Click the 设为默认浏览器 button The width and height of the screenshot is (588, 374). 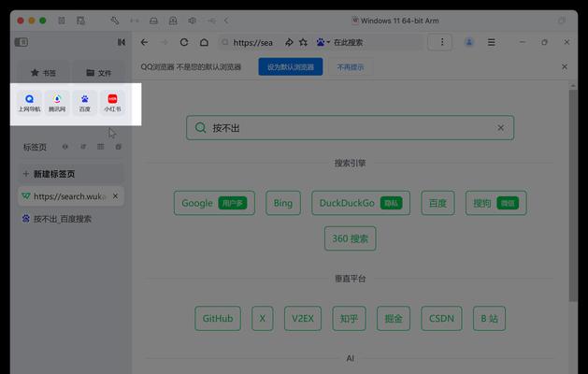click(x=291, y=66)
